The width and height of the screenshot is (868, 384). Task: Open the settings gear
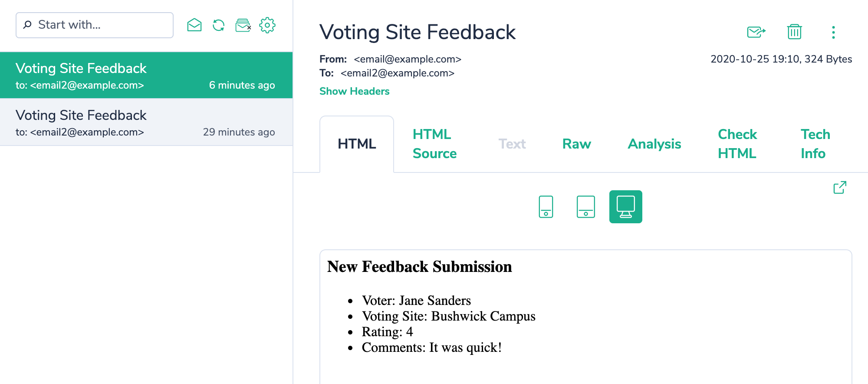pos(268,25)
